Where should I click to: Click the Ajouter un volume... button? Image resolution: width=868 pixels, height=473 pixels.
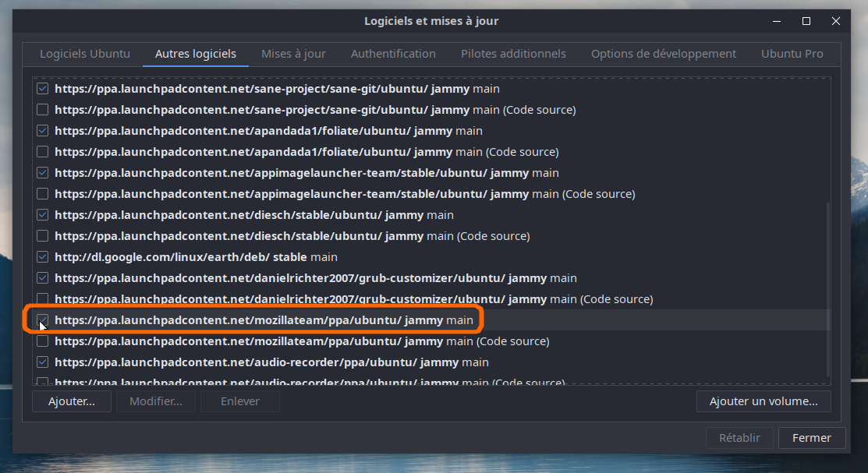763,401
